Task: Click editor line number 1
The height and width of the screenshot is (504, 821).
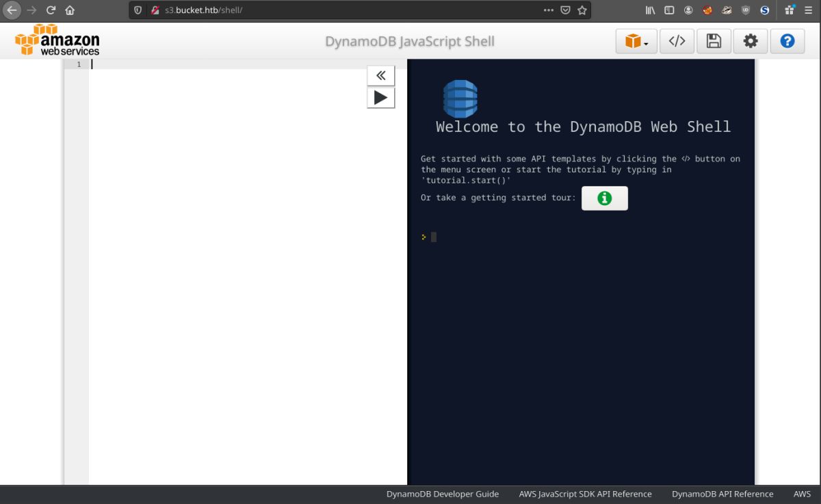Action: (79, 64)
